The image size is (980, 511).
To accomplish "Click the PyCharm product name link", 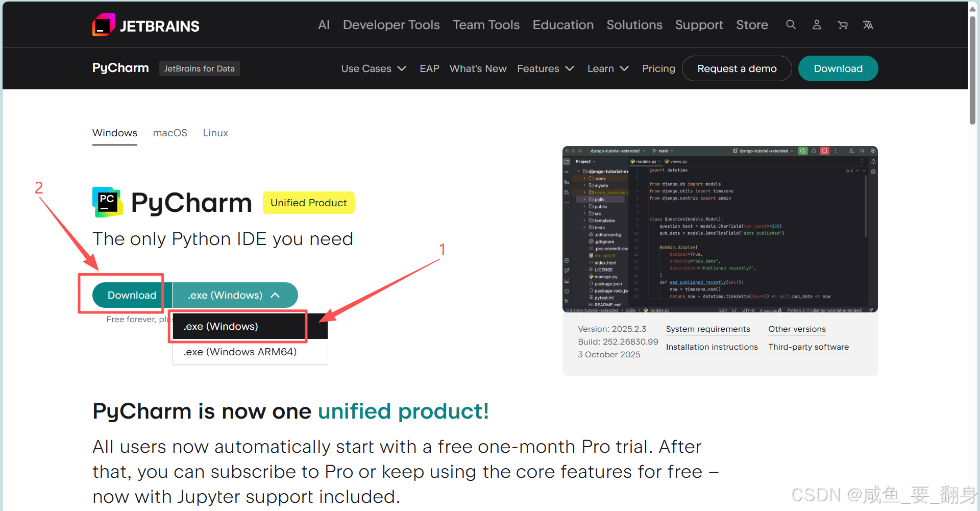I will [x=120, y=68].
